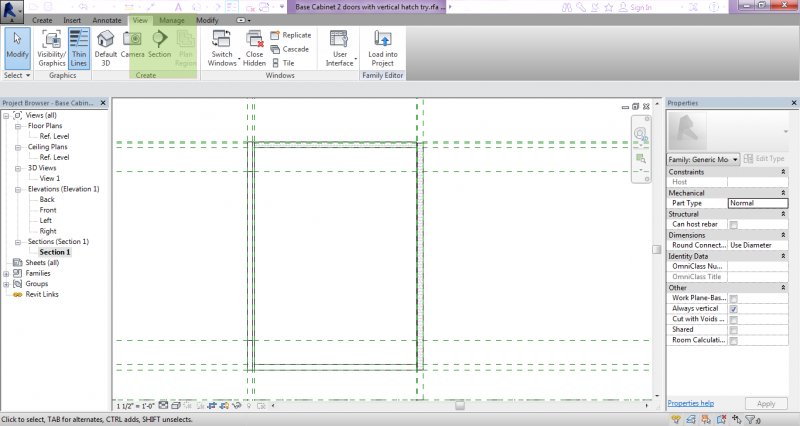The width and height of the screenshot is (800, 426).
Task: Uncheck Always vertical checkbox
Action: tap(733, 309)
